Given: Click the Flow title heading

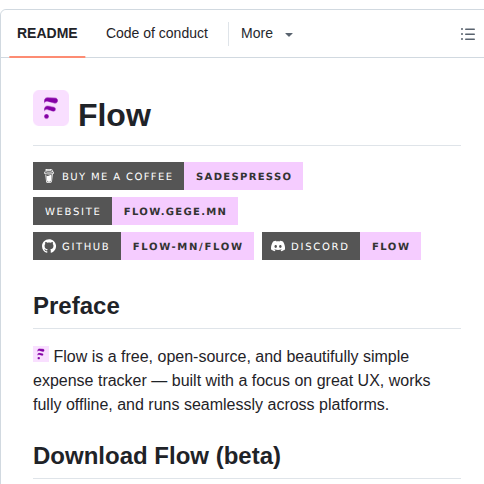Looking at the screenshot, I should click(115, 115).
